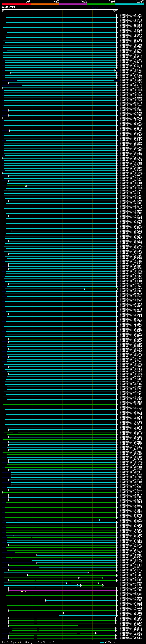Image resolution: width=146 pixels, height=644 pixels.
Task: Click the purple ~60% identity legend segment
Action: click(73, 4)
